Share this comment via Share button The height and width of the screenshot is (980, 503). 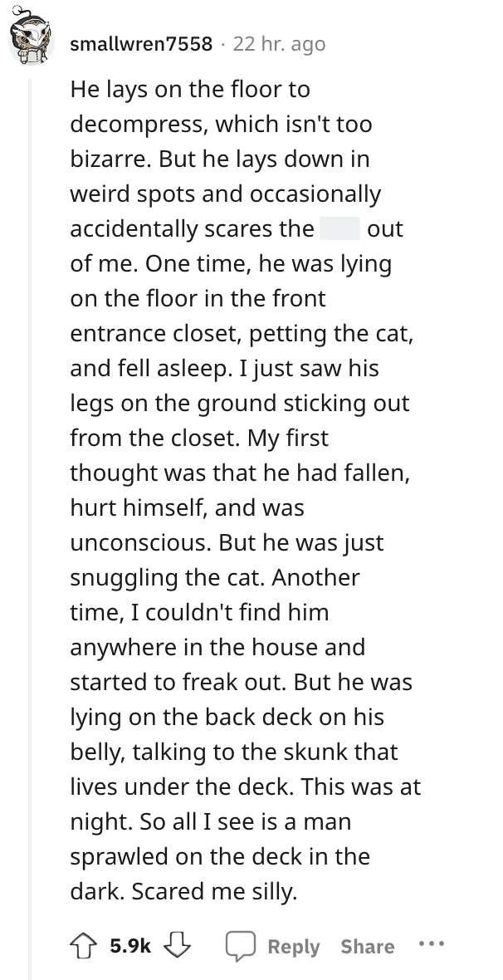pyautogui.click(x=368, y=946)
